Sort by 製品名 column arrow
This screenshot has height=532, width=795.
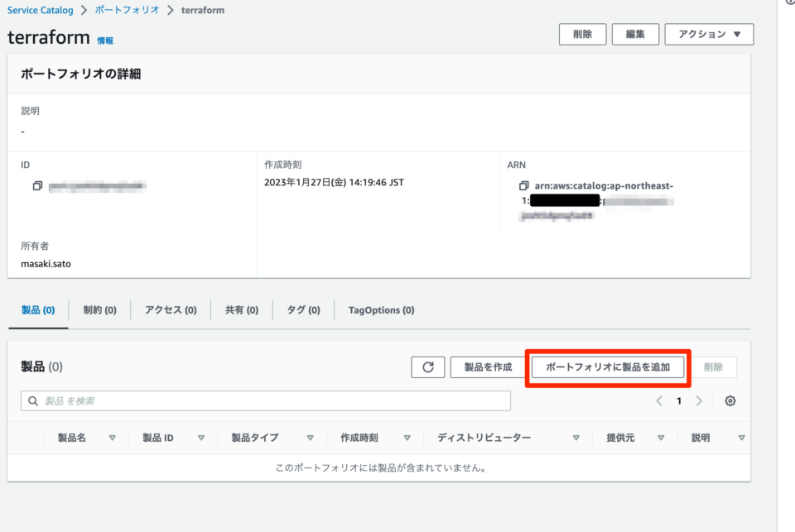tap(113, 438)
